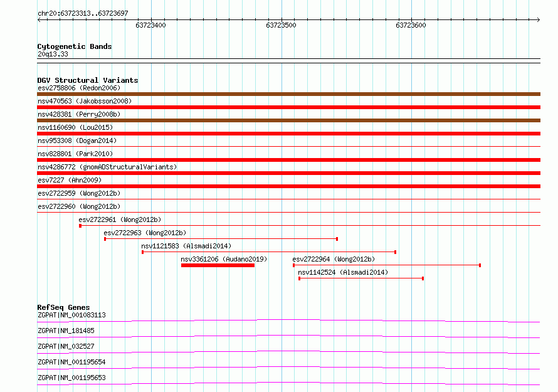Image resolution: width=558 pixels, height=392 pixels.
Task: Click the nsv1160690 (Lou2015) label
Action: coord(75,127)
